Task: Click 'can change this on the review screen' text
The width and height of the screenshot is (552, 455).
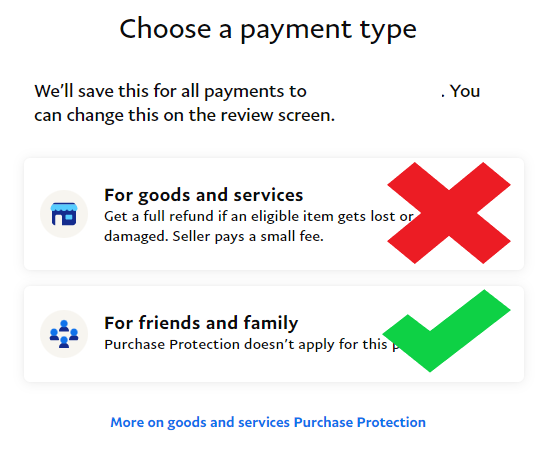Action: tap(184, 116)
